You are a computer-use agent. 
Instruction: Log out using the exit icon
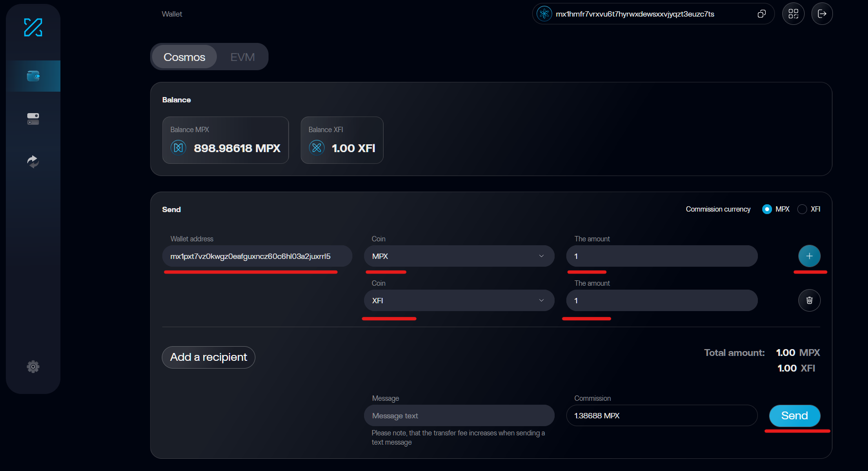tap(822, 14)
